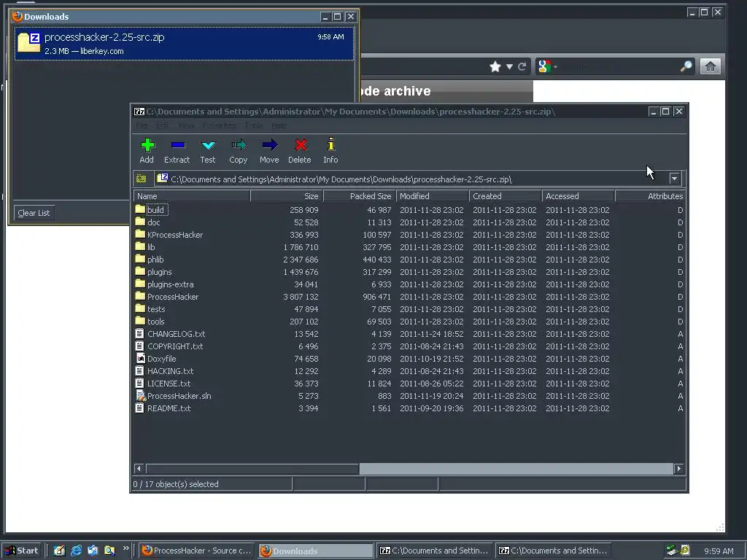The image size is (747, 560).
Task: Click the 7-Zip address path field
Action: click(x=413, y=179)
